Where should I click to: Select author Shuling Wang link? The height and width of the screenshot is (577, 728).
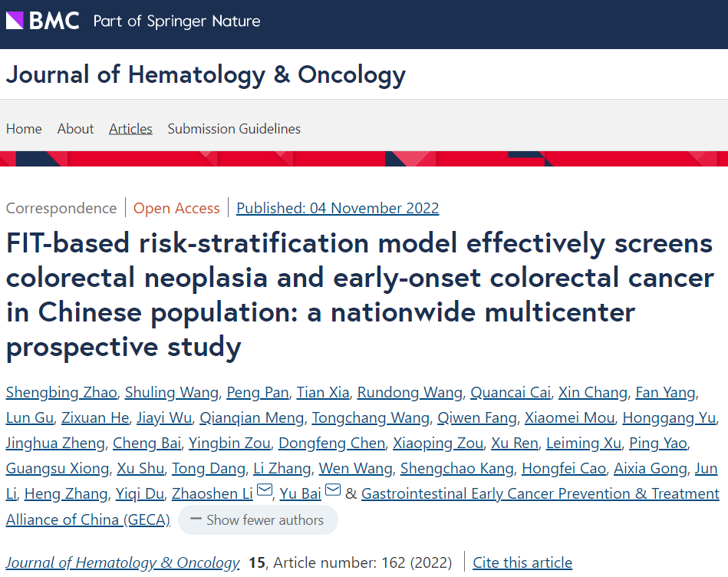[171, 393]
